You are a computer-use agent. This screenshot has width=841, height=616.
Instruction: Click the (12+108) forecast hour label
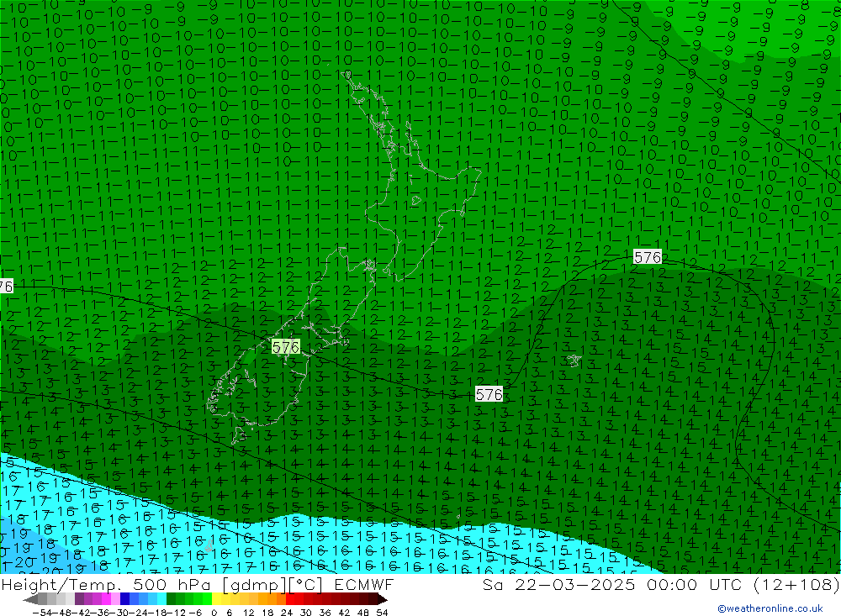[x=796, y=584]
